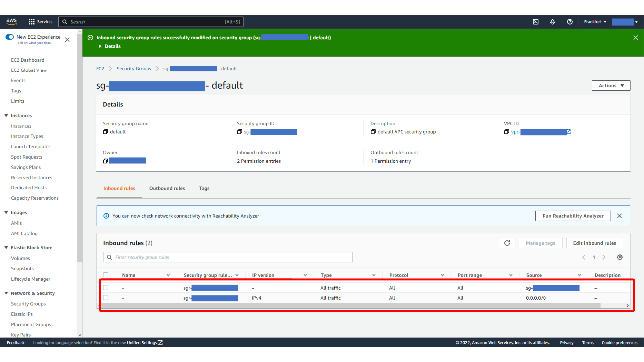Expand the Details disclosure in success banner

point(110,46)
